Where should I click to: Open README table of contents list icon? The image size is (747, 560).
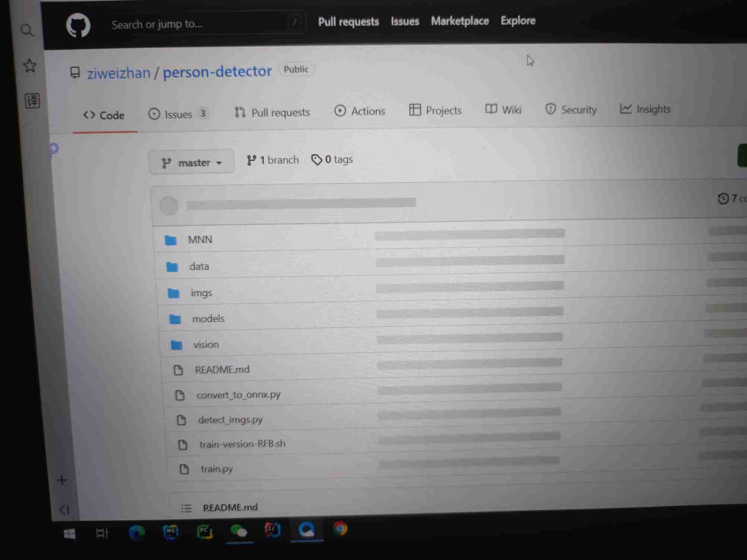coord(186,508)
